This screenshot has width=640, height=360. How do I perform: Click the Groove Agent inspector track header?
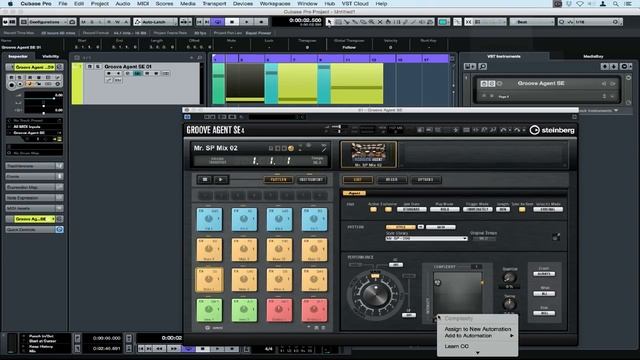coord(34,67)
